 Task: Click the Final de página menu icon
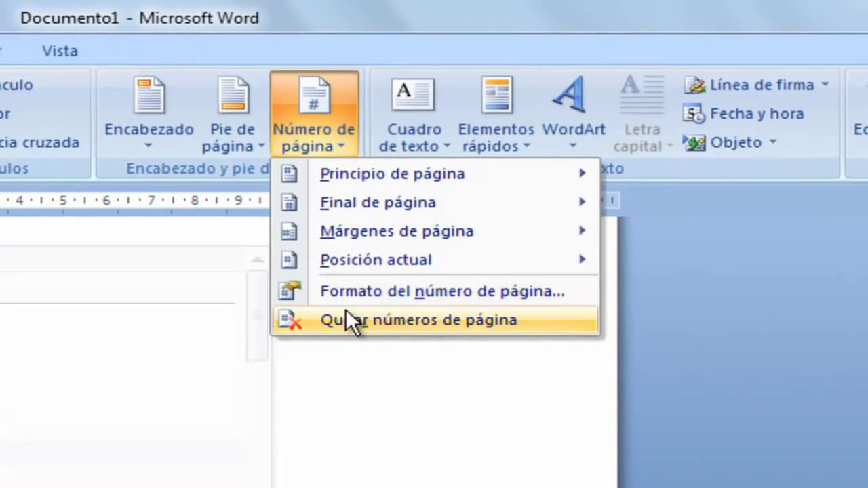(290, 202)
